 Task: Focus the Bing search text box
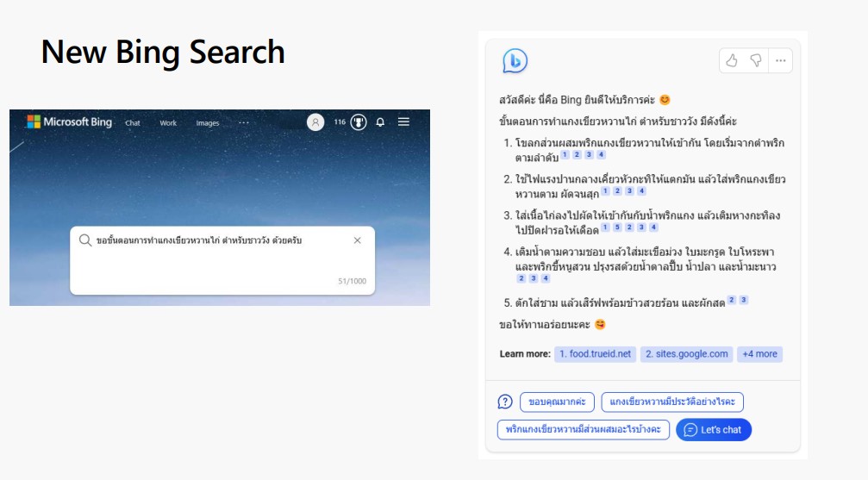(222, 260)
